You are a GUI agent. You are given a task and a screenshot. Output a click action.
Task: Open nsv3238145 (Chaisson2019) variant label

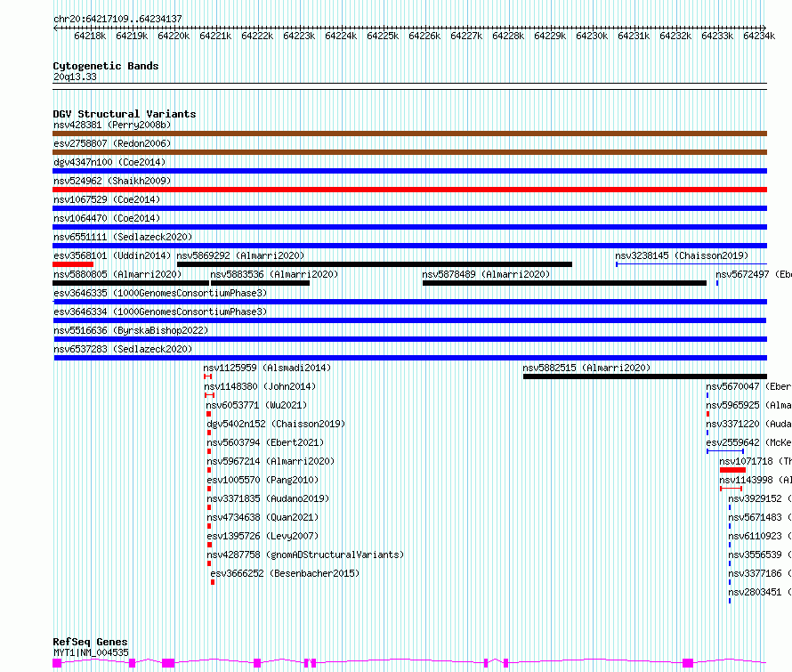coord(682,255)
